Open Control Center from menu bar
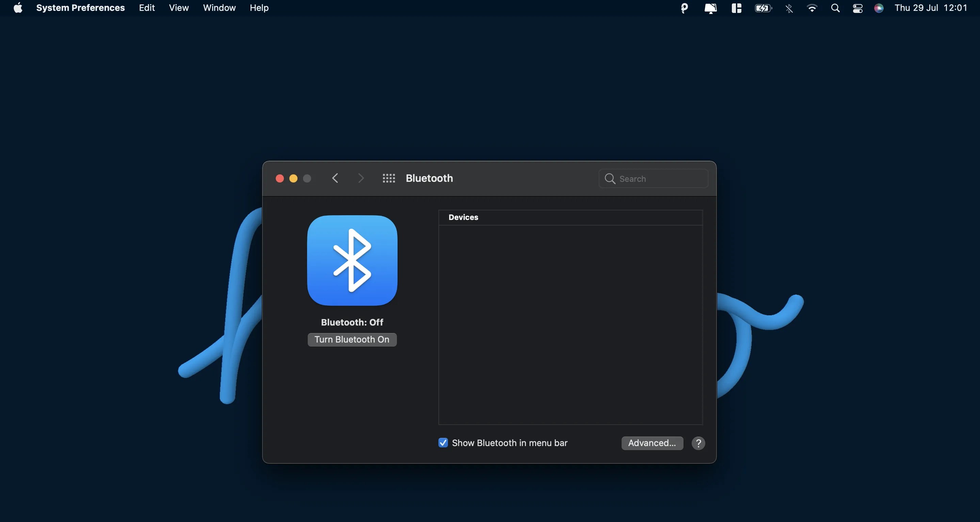980x522 pixels. pyautogui.click(x=857, y=8)
